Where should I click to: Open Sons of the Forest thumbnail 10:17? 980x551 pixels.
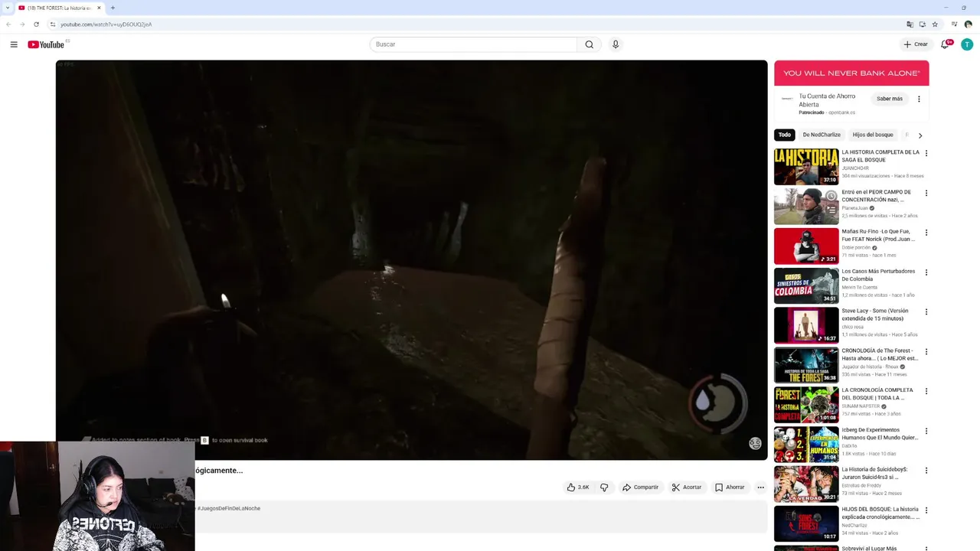click(806, 524)
